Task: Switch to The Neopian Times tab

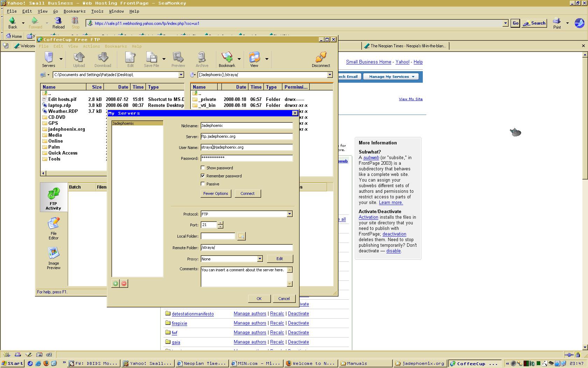Action: (x=405, y=46)
